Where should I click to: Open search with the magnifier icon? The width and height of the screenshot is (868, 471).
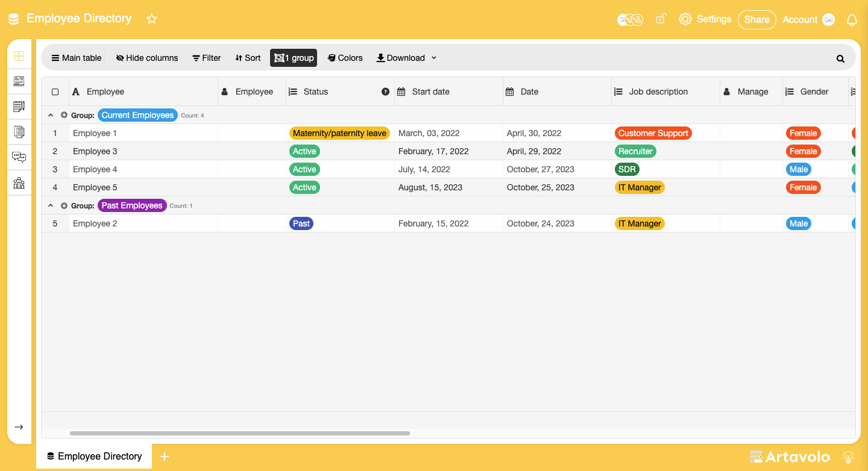pyautogui.click(x=840, y=58)
